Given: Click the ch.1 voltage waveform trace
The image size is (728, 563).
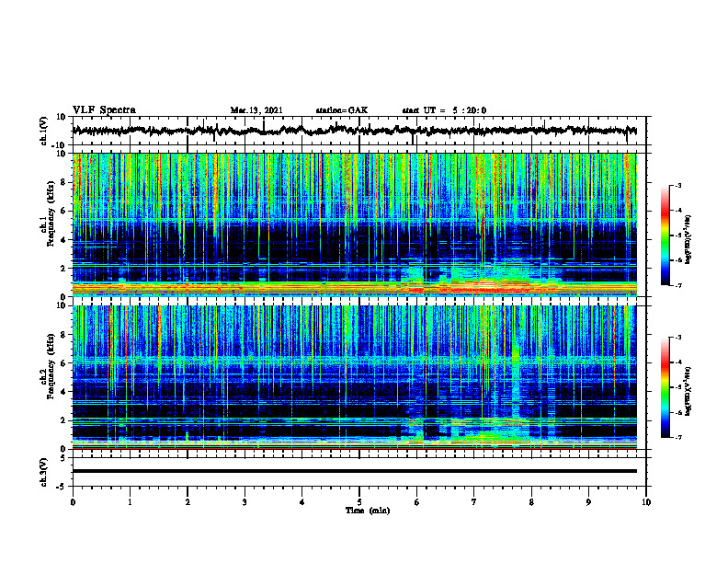Looking at the screenshot, I should [354, 131].
